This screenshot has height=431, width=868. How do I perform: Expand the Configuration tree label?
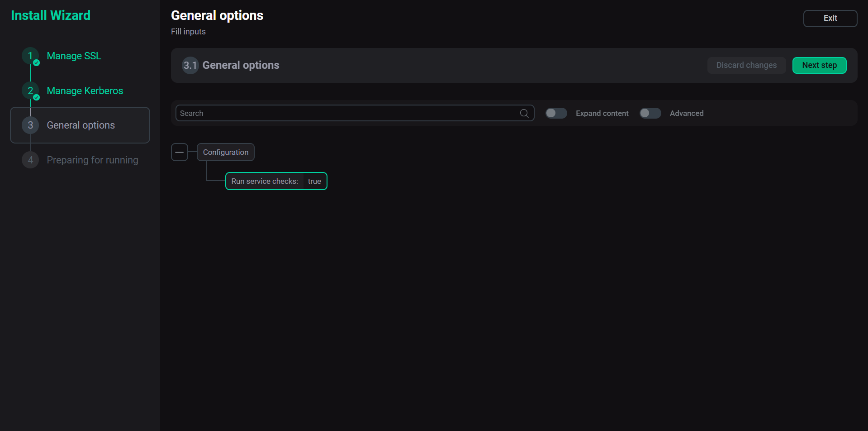click(x=225, y=152)
